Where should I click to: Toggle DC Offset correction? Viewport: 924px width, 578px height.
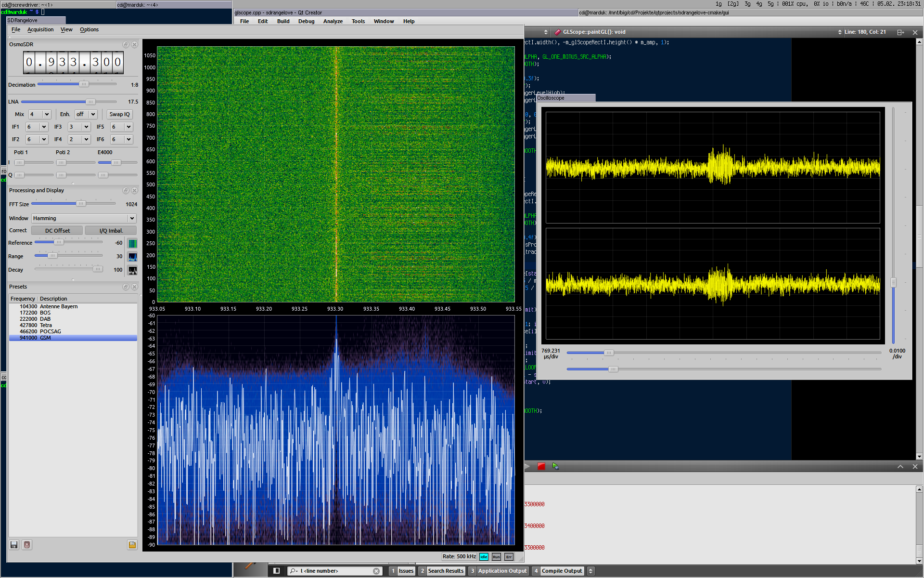click(x=57, y=231)
